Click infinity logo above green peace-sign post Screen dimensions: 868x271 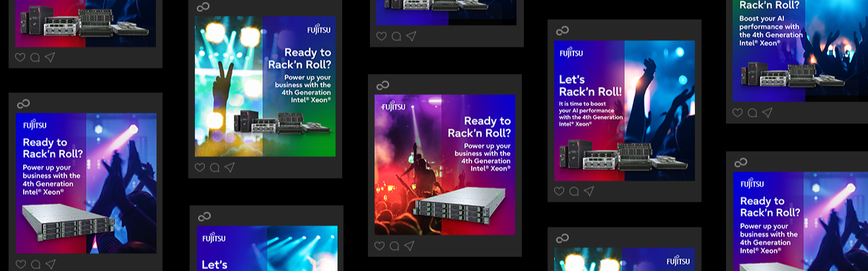pos(203,7)
